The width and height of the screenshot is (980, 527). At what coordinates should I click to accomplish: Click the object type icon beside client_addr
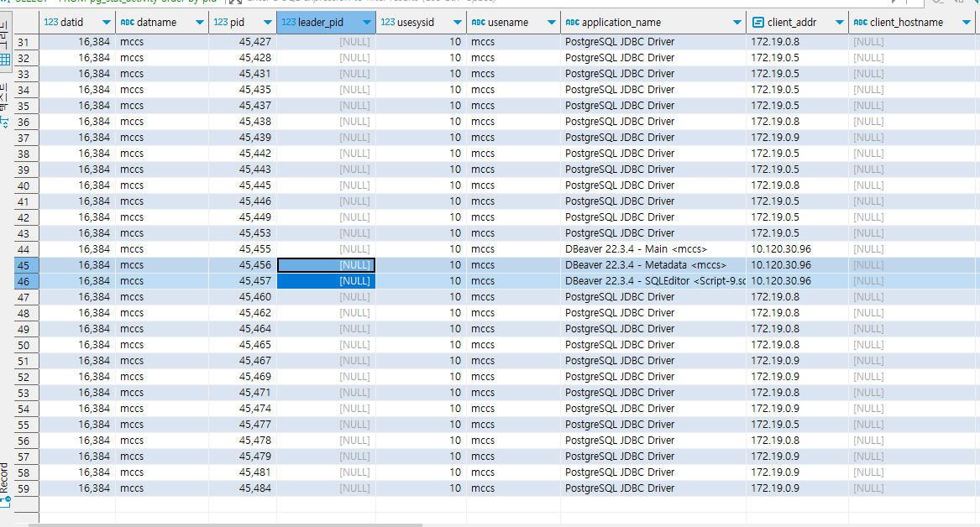pos(758,23)
